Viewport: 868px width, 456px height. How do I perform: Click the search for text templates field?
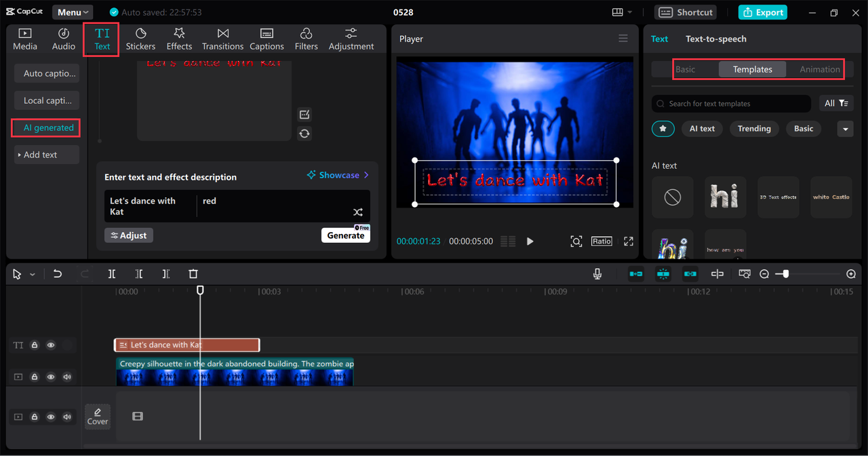click(731, 103)
